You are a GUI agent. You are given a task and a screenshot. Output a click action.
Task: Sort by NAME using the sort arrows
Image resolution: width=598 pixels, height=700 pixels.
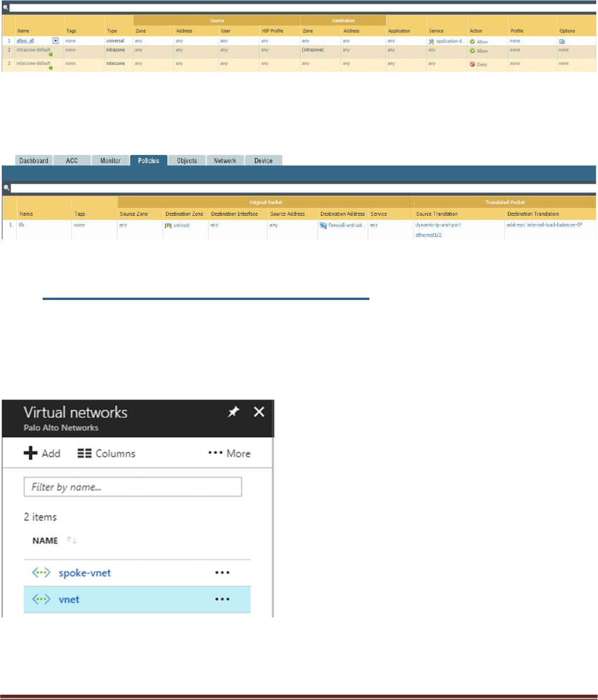click(71, 540)
